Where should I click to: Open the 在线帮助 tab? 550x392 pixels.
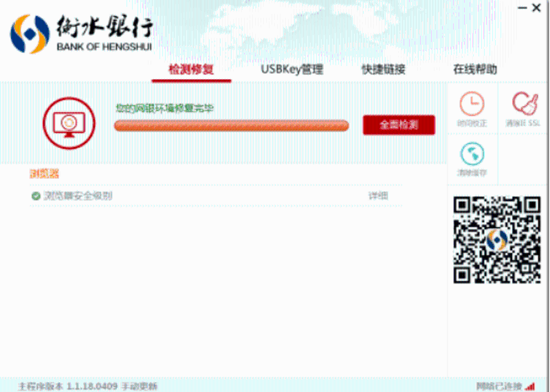click(474, 69)
